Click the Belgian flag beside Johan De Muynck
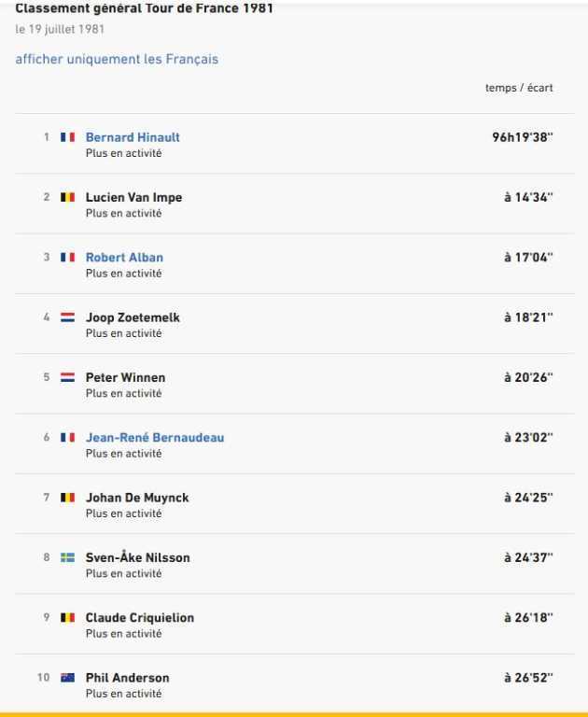This screenshot has height=717, width=588. [67, 498]
